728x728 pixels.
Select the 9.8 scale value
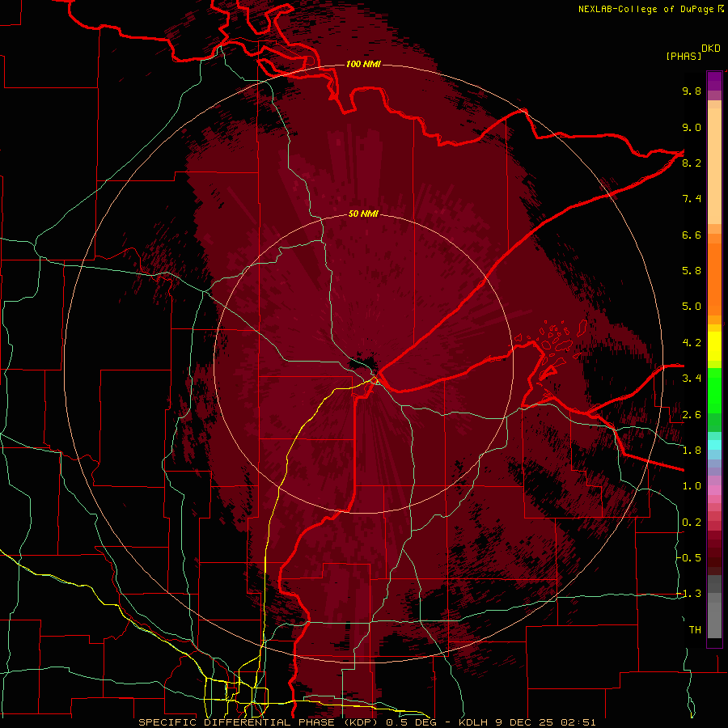tap(692, 91)
